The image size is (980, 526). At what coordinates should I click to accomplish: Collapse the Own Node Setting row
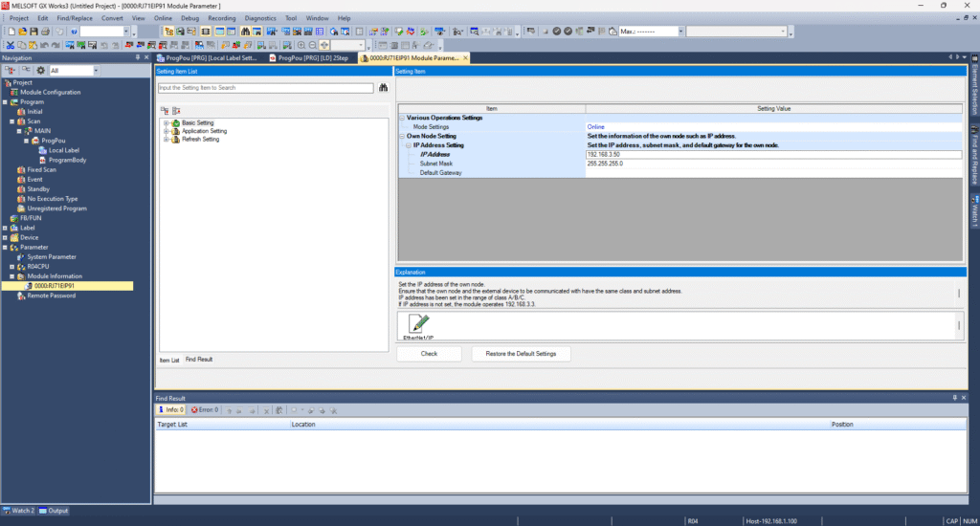click(403, 136)
